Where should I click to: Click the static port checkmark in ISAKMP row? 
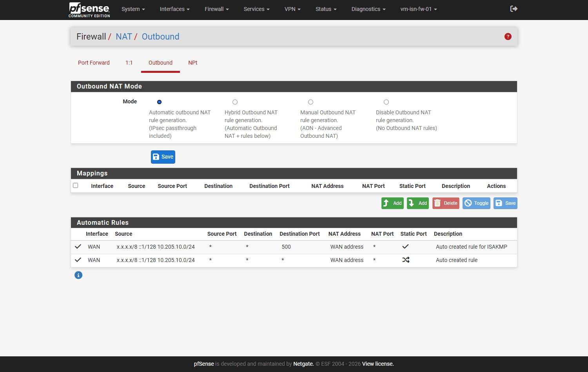pos(406,246)
